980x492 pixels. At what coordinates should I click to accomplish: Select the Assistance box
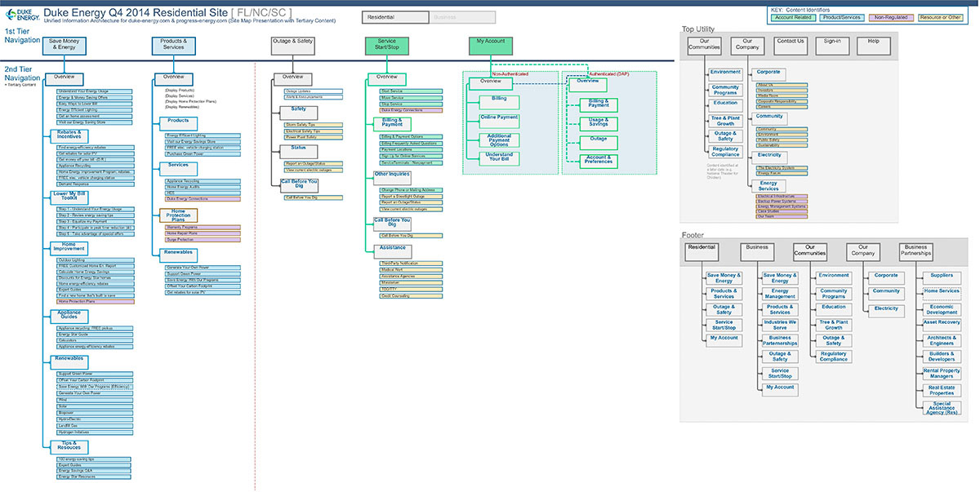[392, 251]
